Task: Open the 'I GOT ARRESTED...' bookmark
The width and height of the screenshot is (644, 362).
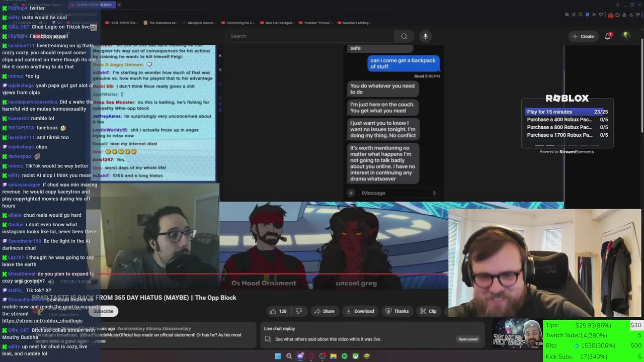Action: pos(121,23)
